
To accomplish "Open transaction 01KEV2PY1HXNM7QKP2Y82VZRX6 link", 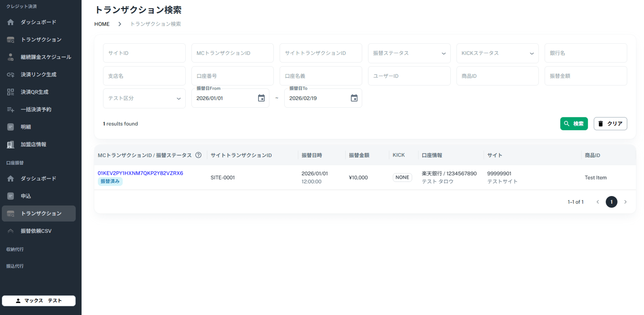I will pyautogui.click(x=140, y=173).
